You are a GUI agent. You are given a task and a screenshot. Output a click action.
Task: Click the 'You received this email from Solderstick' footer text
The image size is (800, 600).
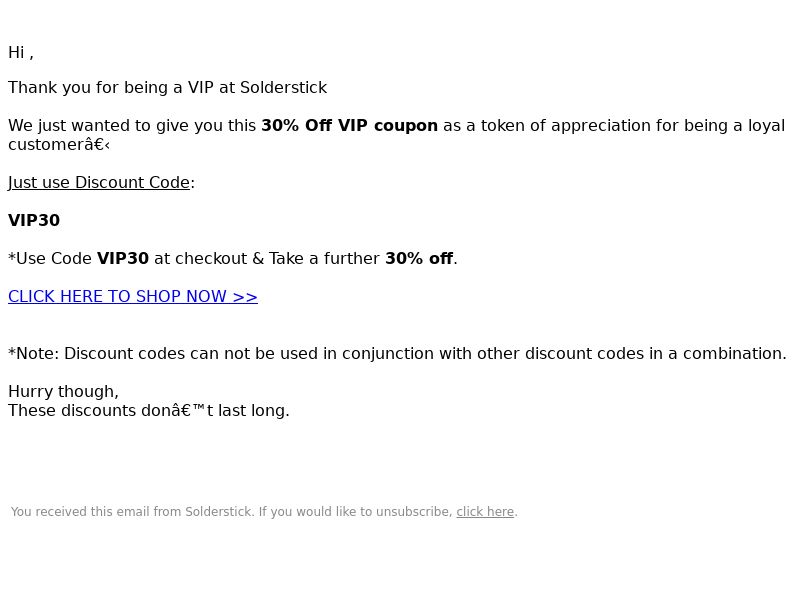click(133, 512)
